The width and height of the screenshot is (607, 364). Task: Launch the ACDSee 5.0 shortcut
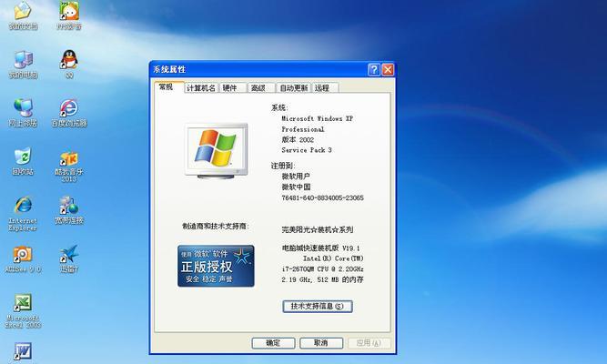(23, 258)
